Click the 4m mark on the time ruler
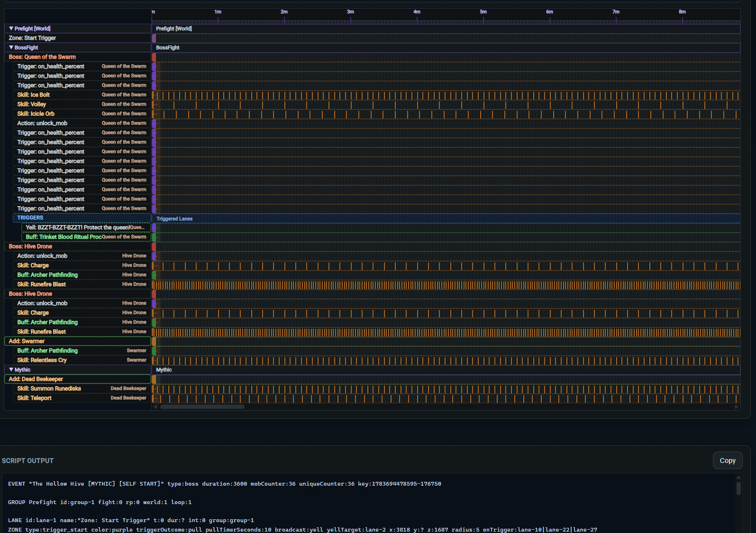Screen dimensions: 756x533 tap(417, 12)
